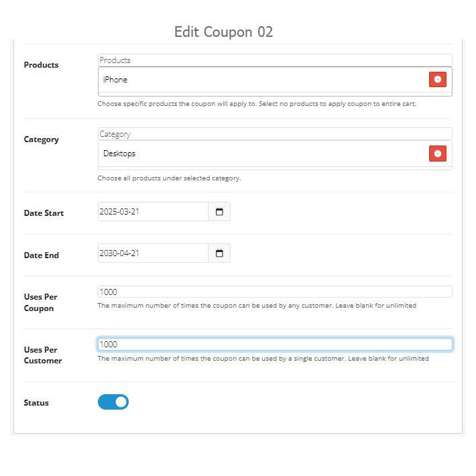Click the Date End label

(x=42, y=255)
